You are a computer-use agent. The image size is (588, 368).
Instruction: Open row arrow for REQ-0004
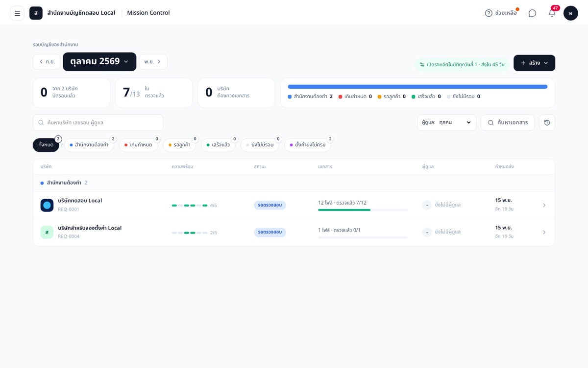544,232
